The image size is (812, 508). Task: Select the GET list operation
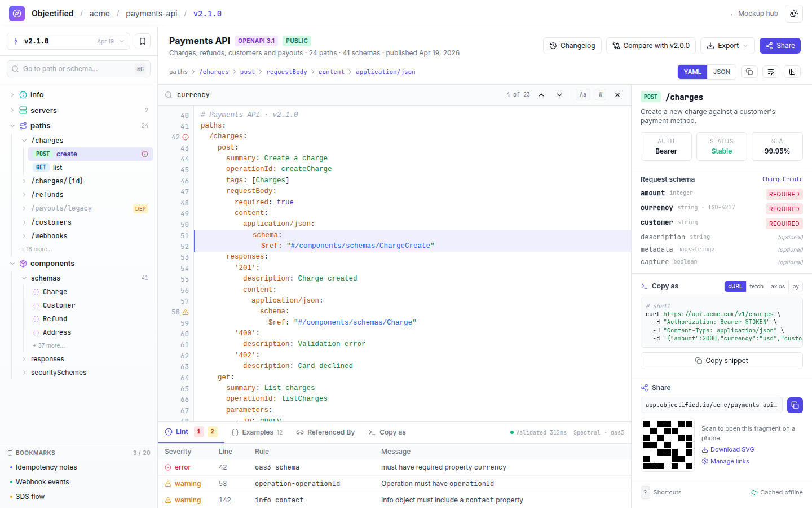tap(90, 168)
